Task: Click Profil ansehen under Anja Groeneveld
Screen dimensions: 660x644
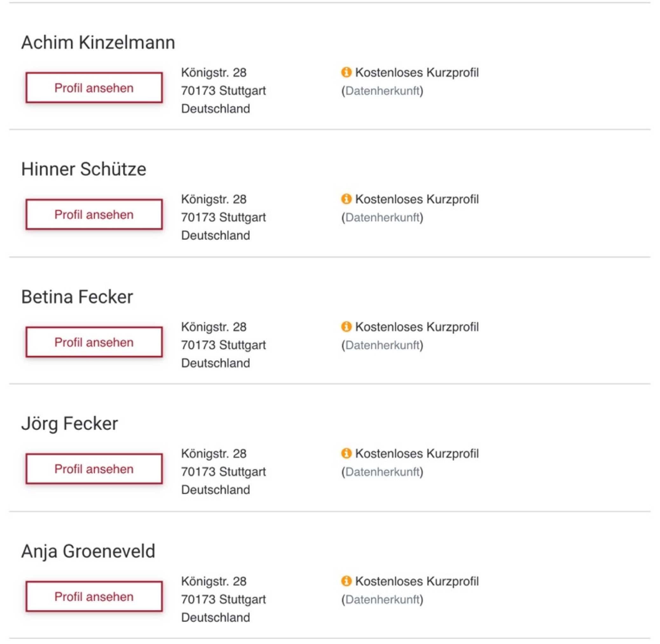Action: pos(94,596)
